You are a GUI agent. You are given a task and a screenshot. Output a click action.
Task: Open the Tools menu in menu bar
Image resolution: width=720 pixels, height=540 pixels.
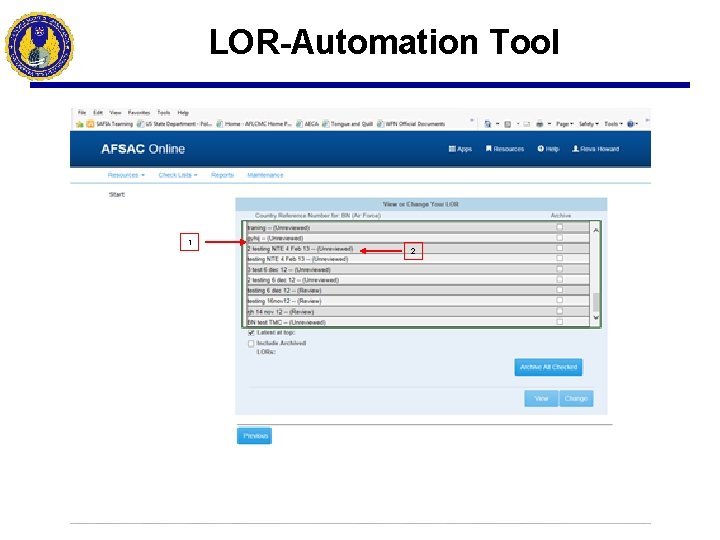click(x=164, y=112)
